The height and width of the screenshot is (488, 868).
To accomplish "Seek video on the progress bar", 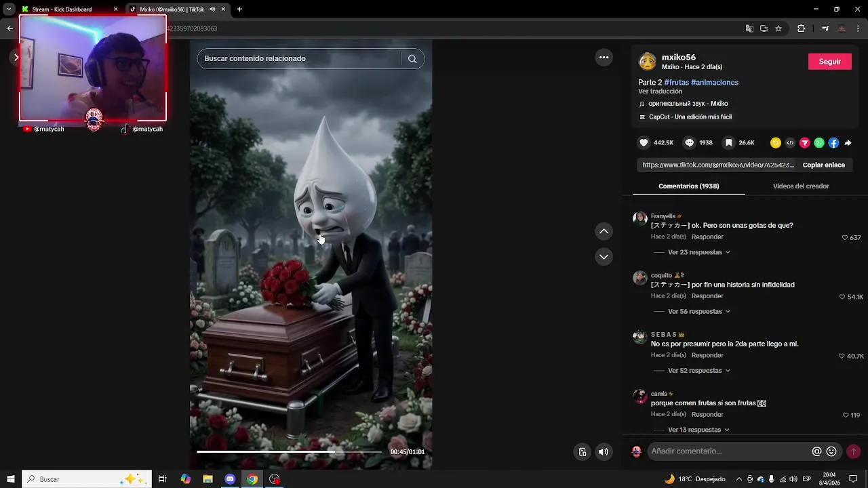I will pyautogui.click(x=289, y=451).
